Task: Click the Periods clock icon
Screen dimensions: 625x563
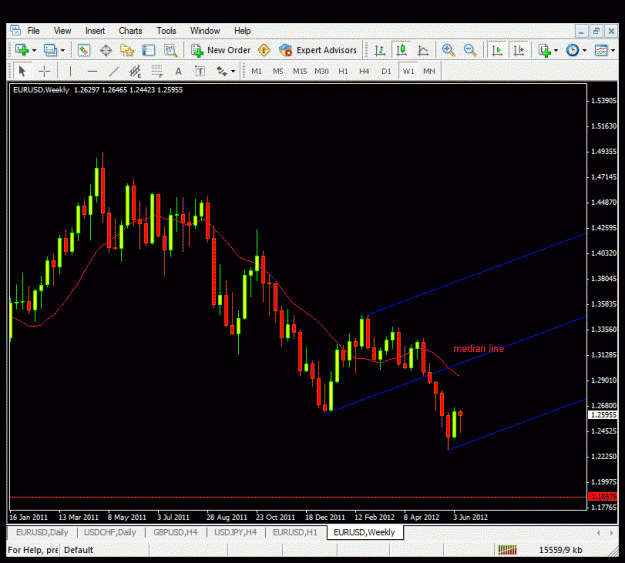Action: pos(572,50)
